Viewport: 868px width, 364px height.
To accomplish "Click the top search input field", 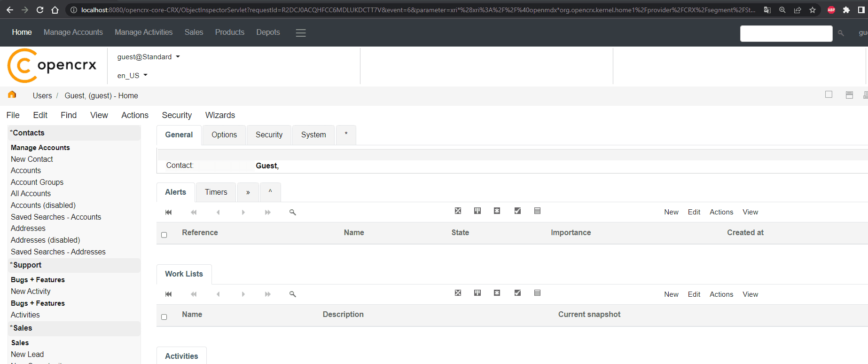I will tap(786, 33).
